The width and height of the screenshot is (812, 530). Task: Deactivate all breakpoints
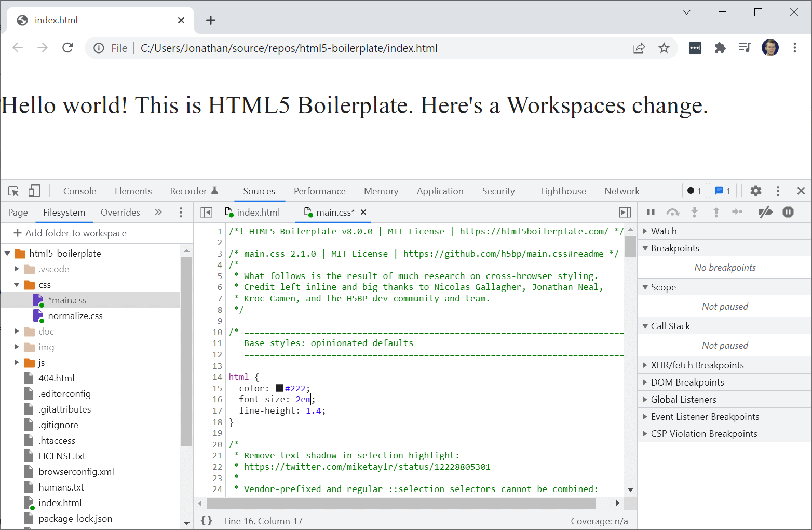pyautogui.click(x=766, y=212)
